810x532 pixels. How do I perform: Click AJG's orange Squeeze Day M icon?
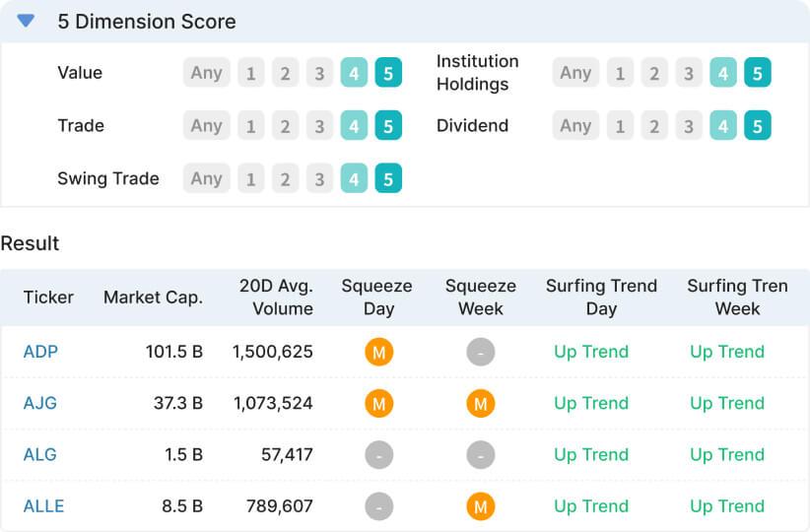pos(379,403)
